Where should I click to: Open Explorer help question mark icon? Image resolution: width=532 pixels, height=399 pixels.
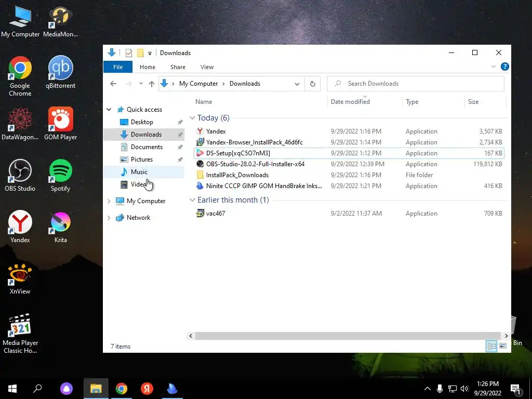click(x=504, y=67)
